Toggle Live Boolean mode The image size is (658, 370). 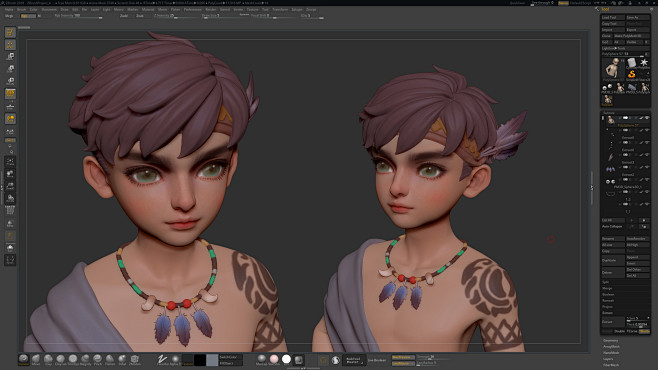click(377, 360)
